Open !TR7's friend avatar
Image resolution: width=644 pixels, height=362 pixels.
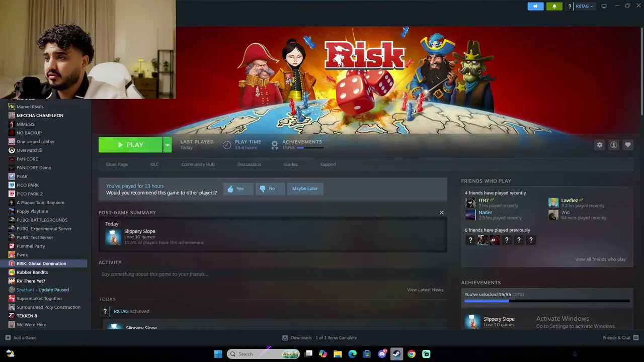pos(470,203)
